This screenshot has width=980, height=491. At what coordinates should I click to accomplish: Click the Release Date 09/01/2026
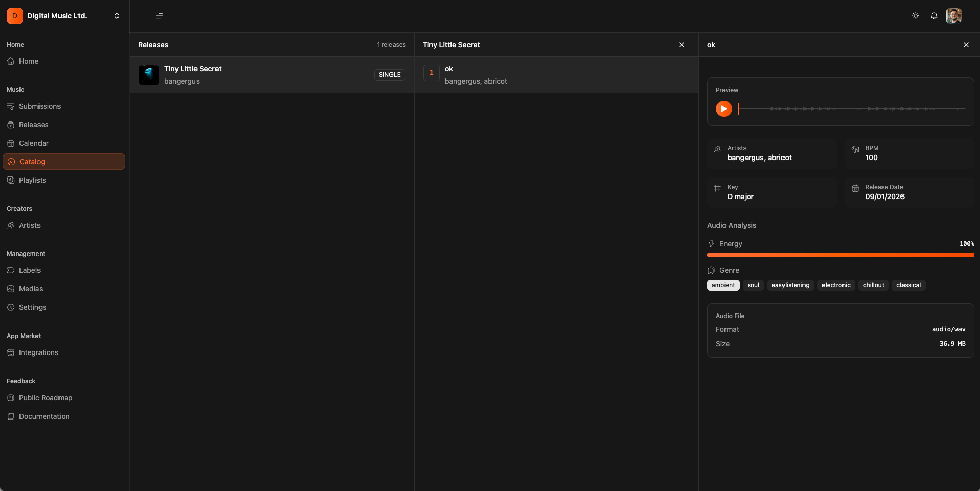coord(885,197)
